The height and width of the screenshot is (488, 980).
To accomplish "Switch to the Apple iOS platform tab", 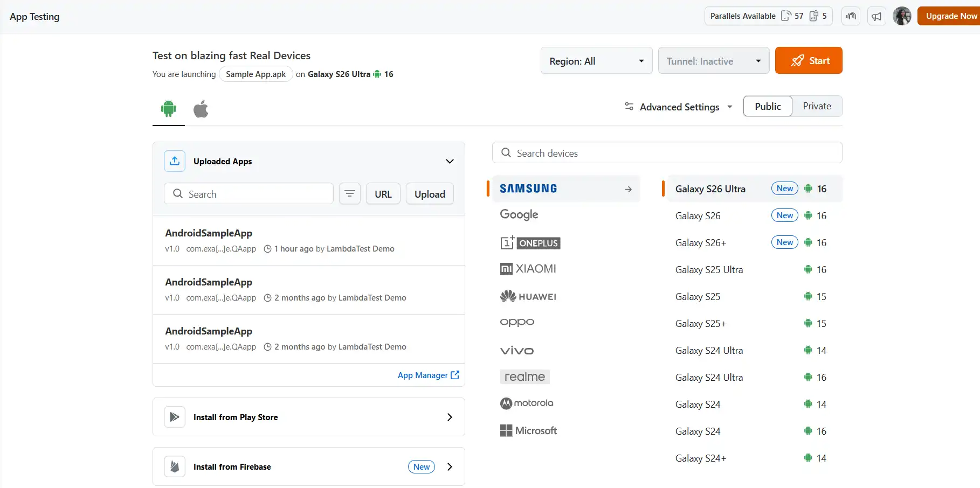I will (201, 109).
